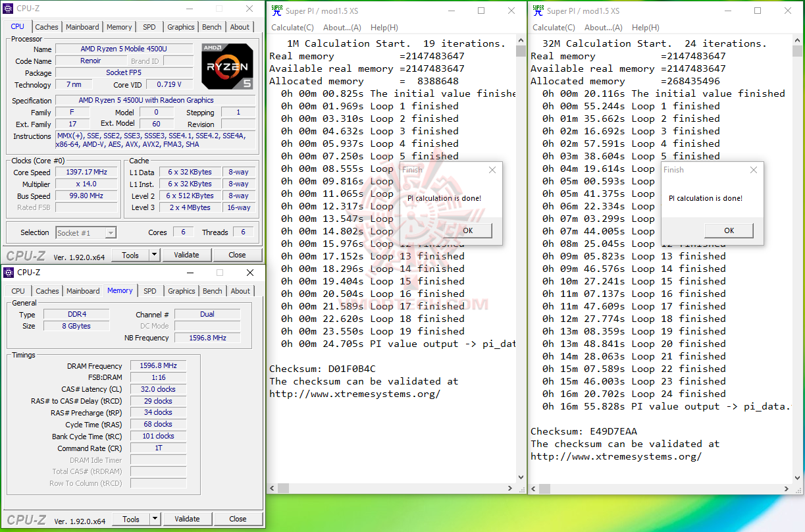Click OK in 1M Finish dialog
Viewport: 805px width, 532px height.
[x=467, y=230]
